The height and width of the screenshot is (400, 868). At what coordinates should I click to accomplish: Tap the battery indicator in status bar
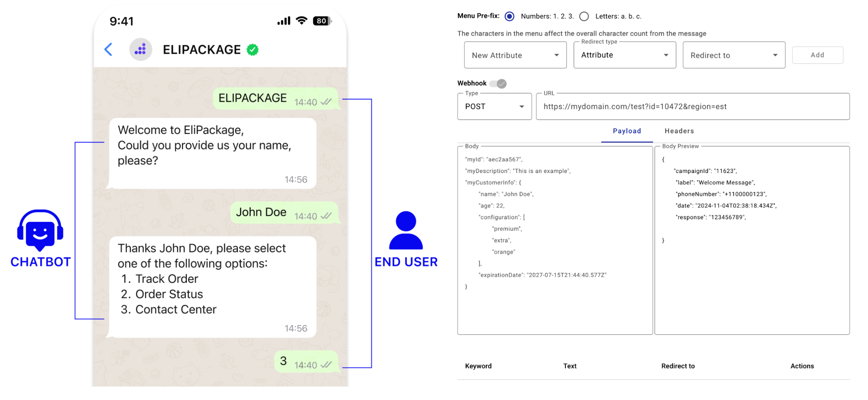pyautogui.click(x=322, y=21)
